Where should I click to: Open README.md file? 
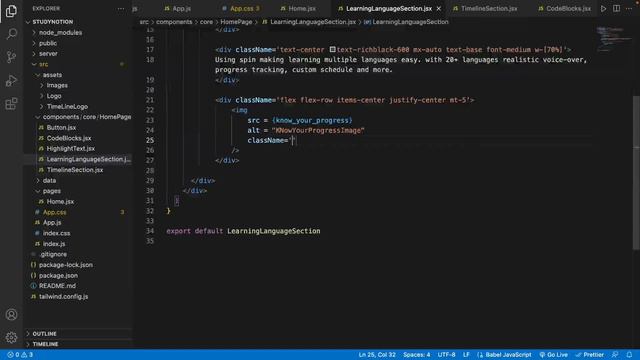[x=57, y=286]
